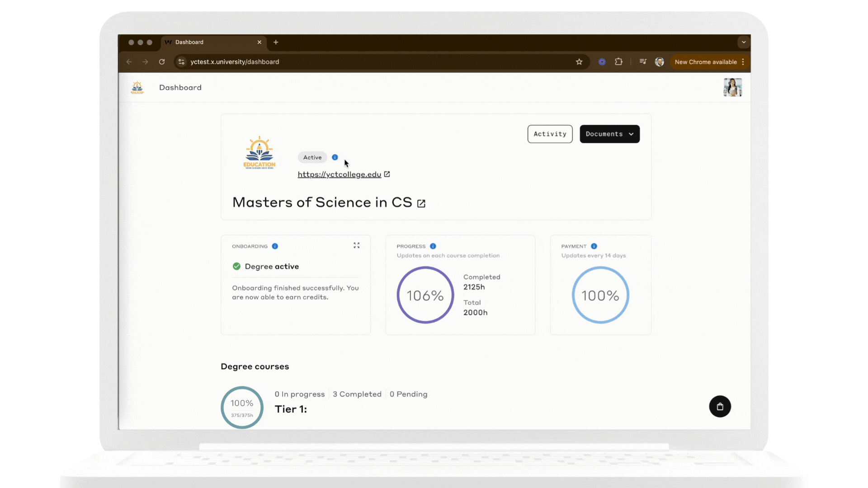Open the browser extensions puzzle icon
Image resolution: width=868 pixels, height=488 pixels.
coord(619,62)
